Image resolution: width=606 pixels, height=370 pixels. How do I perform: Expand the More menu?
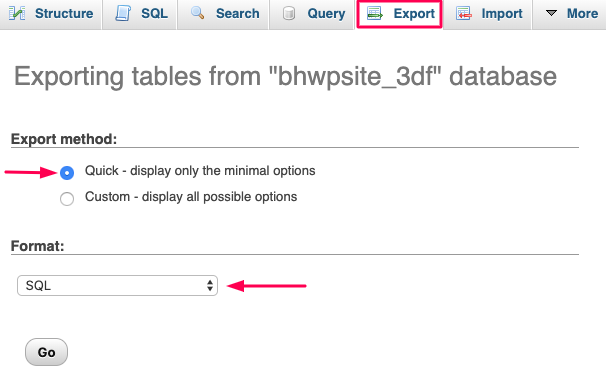[x=572, y=14]
